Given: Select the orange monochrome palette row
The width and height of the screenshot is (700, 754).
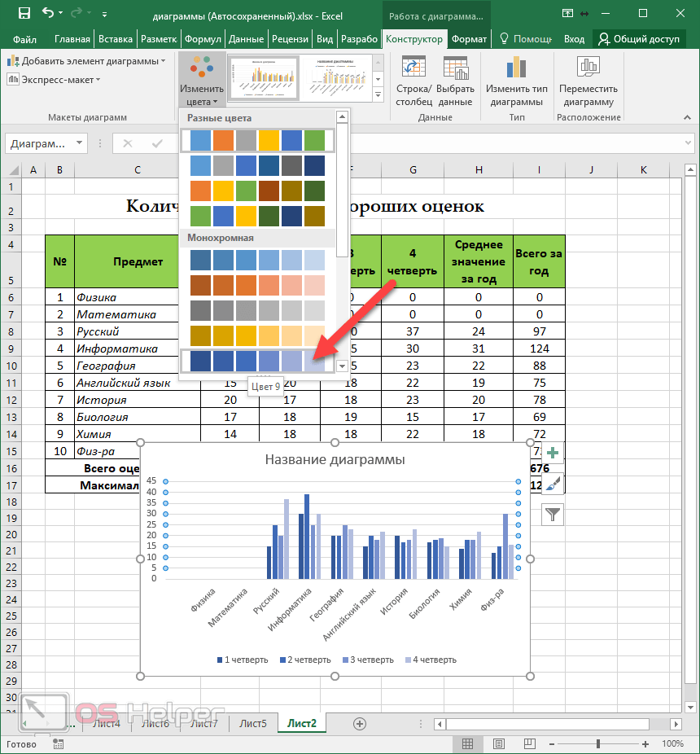Looking at the screenshot, I should click(257, 285).
